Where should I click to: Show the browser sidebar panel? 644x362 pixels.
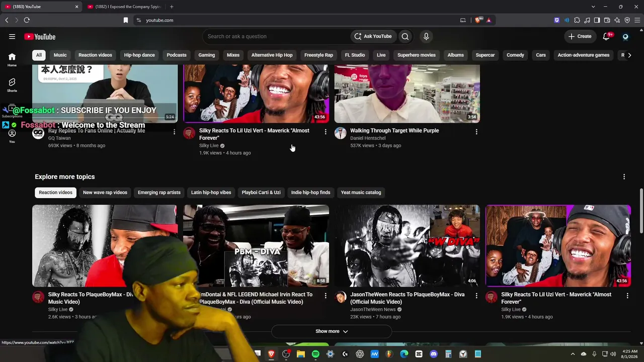597,20
